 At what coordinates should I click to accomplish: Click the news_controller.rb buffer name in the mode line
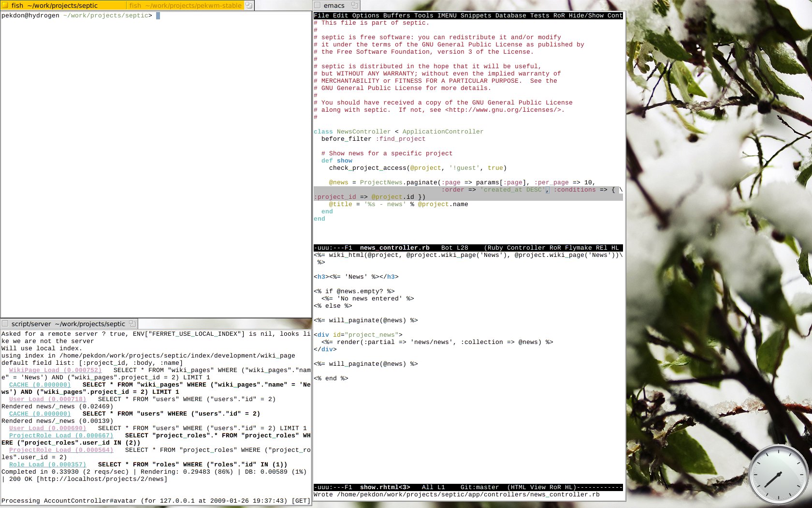[395, 248]
